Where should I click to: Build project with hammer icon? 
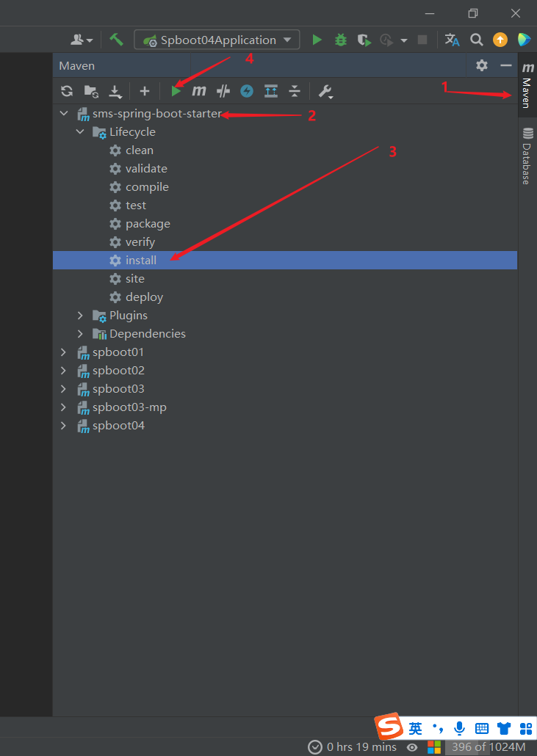click(x=116, y=40)
